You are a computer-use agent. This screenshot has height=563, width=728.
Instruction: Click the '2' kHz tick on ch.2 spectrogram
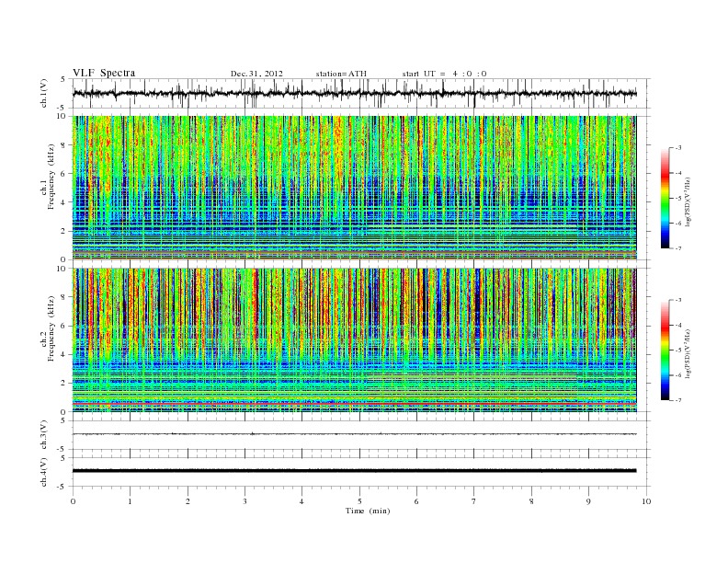tap(63, 384)
